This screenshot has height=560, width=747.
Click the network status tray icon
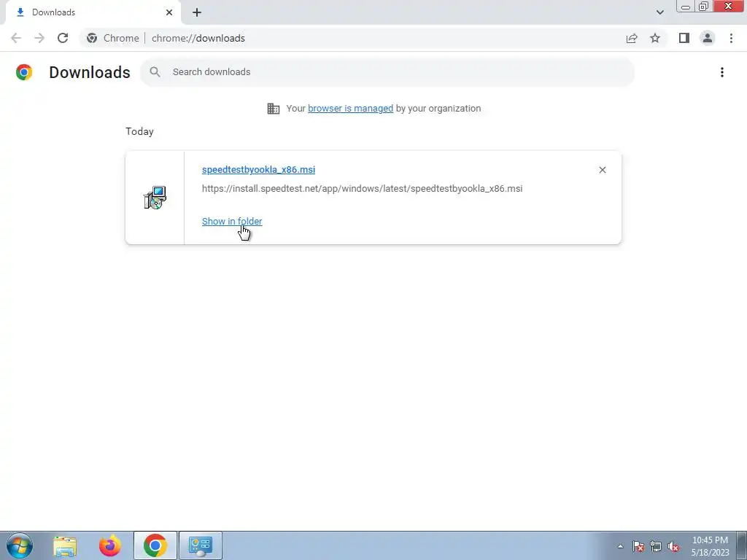tap(656, 546)
